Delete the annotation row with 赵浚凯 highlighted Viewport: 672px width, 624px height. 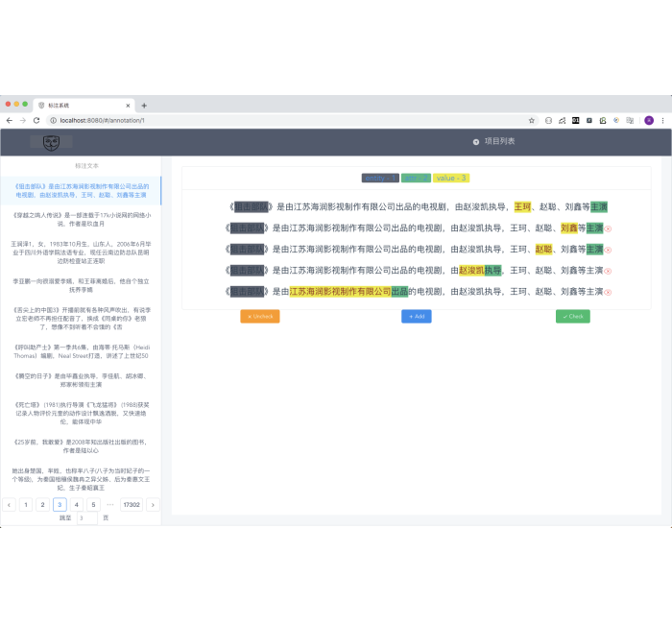coord(609,271)
